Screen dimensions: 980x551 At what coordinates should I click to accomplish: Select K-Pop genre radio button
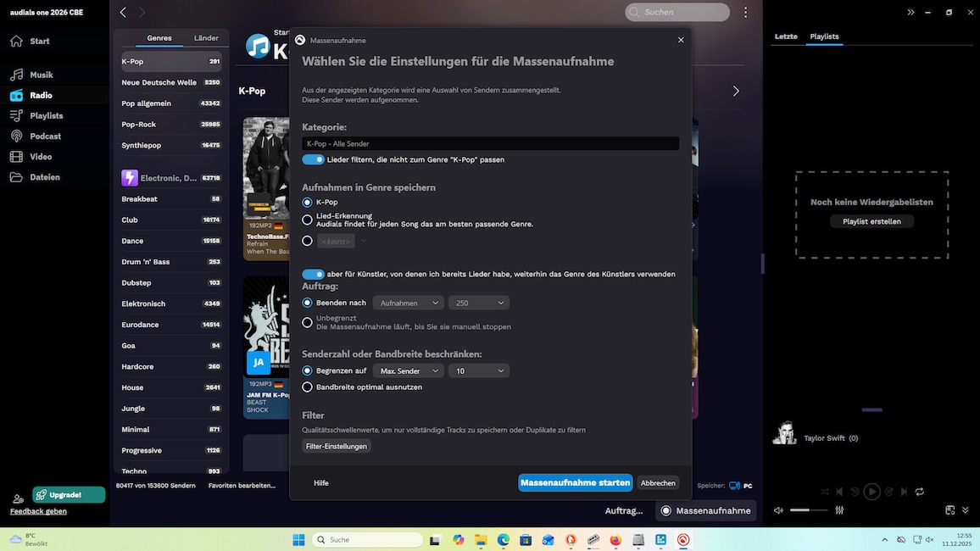(x=307, y=203)
